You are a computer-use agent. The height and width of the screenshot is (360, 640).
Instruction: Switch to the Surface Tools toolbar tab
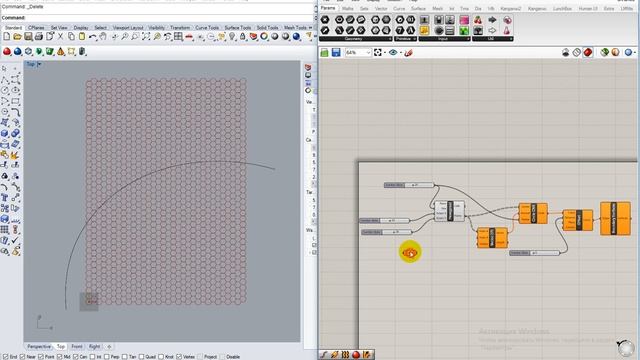[x=238, y=27]
